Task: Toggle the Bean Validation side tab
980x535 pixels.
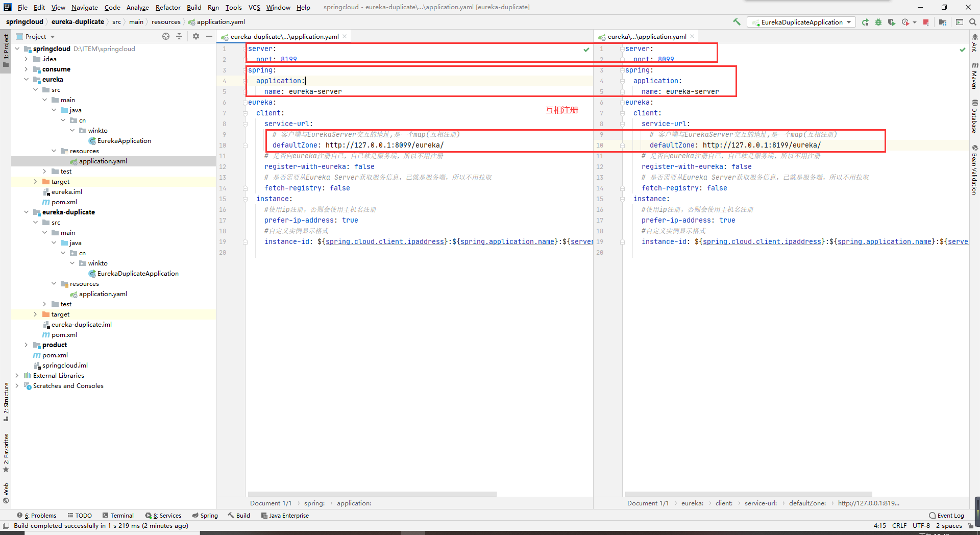Action: 974,169
